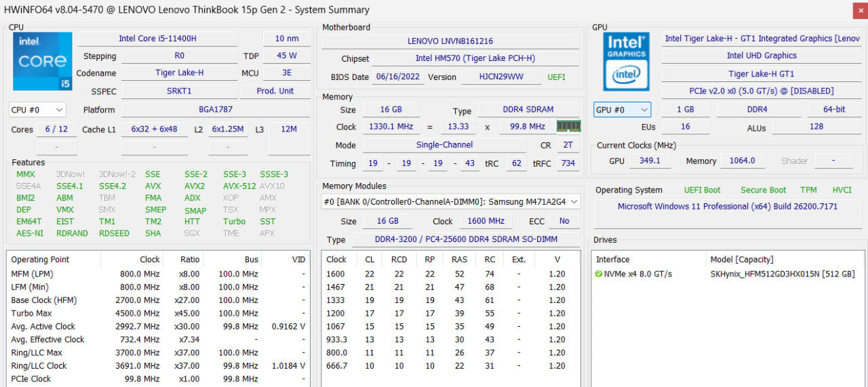Image resolution: width=868 pixels, height=387 pixels.
Task: Click the BIOS version HJCN29WW field
Action: pyautogui.click(x=502, y=77)
